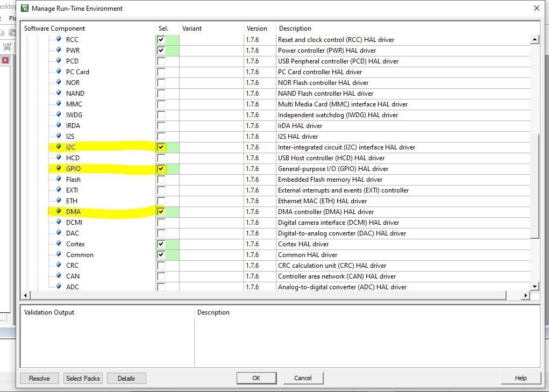
Task: Click the IWDG component diamond icon
Action: pos(59,115)
